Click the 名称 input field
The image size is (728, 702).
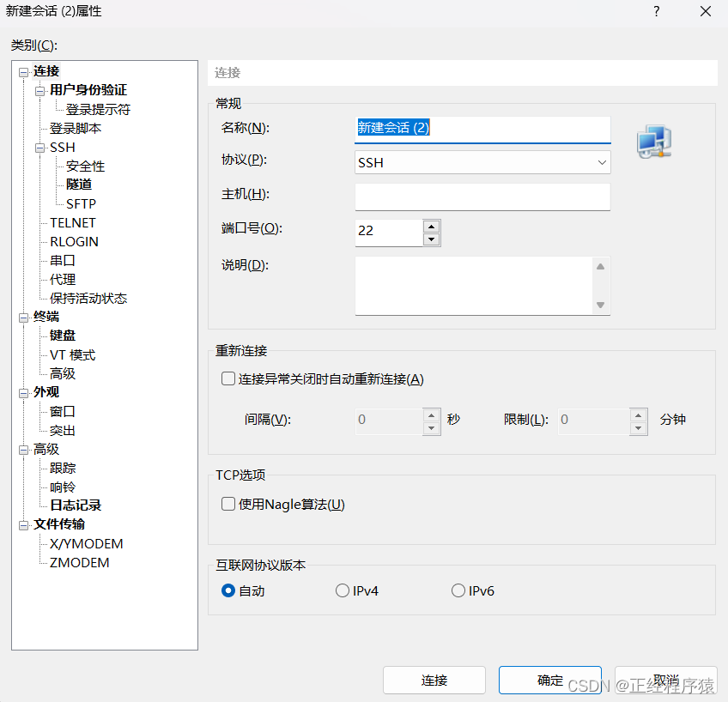tap(482, 130)
